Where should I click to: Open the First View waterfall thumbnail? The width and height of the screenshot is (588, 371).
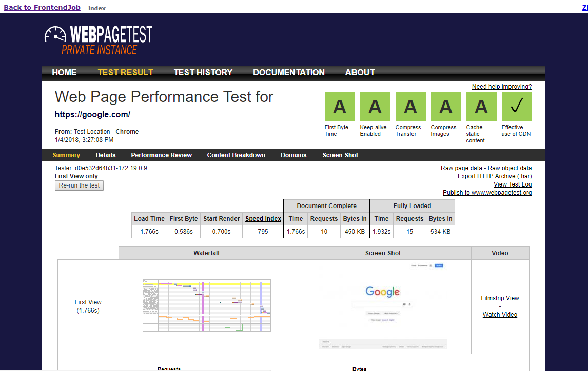[207, 305]
